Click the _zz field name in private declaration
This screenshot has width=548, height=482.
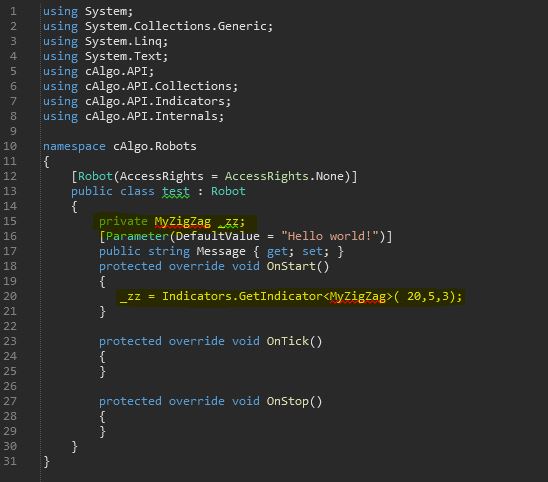coord(228,222)
